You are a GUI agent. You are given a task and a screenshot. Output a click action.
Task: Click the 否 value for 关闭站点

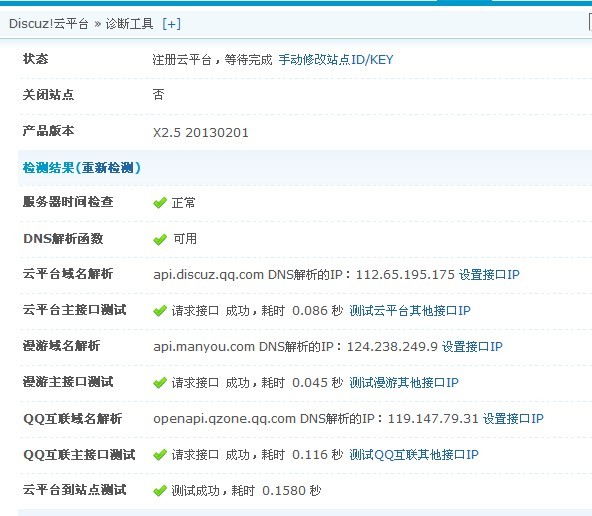(159, 94)
